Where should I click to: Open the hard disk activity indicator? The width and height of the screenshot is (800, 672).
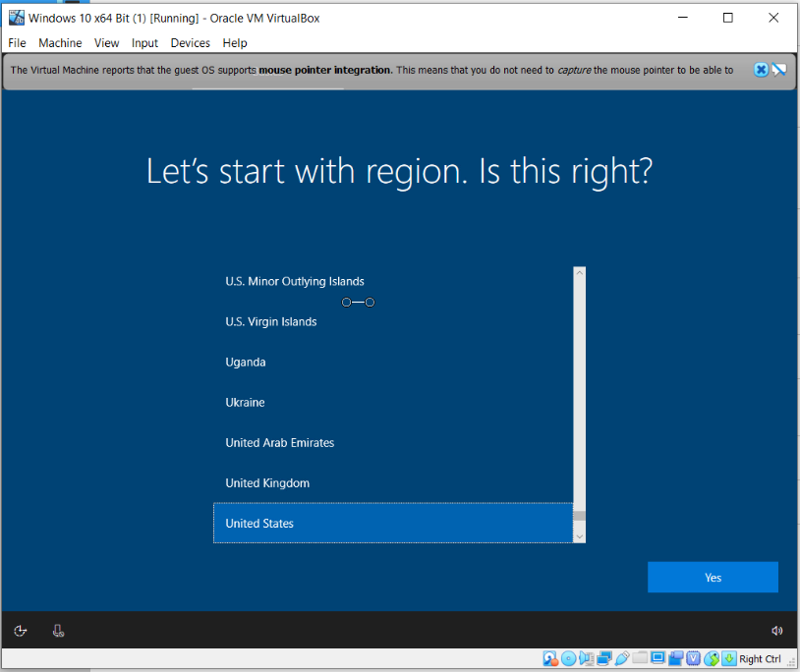550,659
